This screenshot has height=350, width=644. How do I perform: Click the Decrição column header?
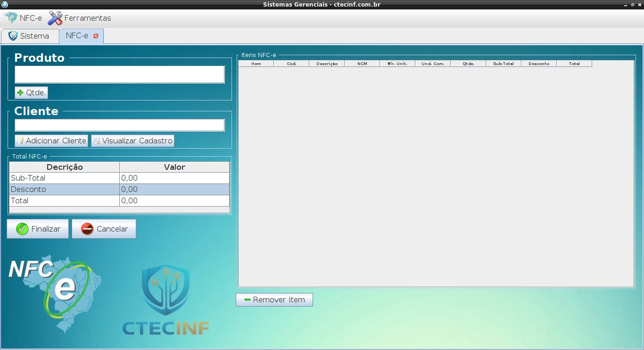pyautogui.click(x=65, y=167)
